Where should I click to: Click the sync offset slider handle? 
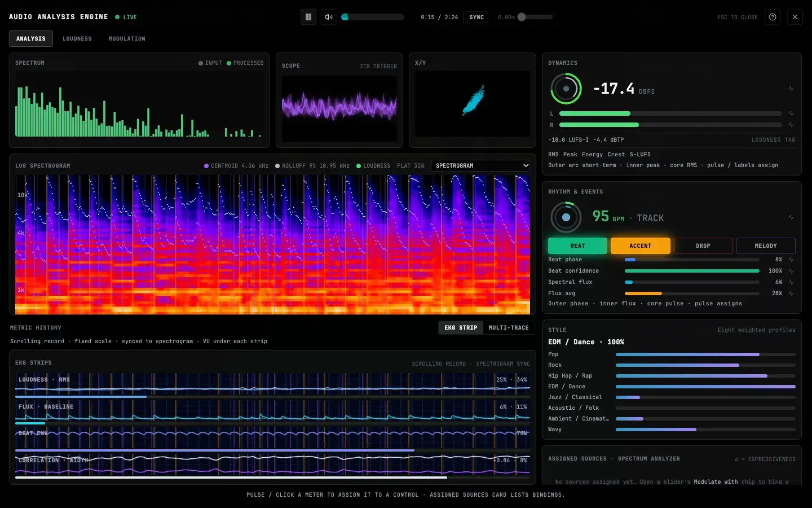[522, 17]
